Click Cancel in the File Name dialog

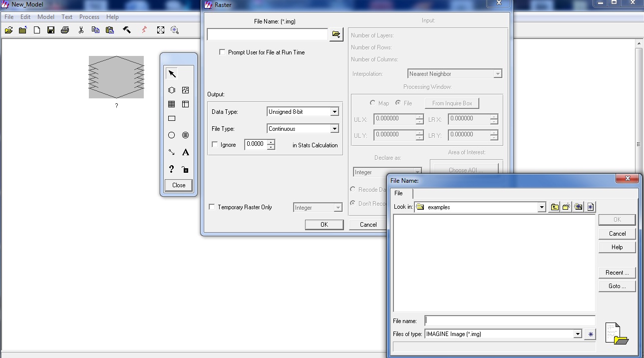[x=617, y=234]
